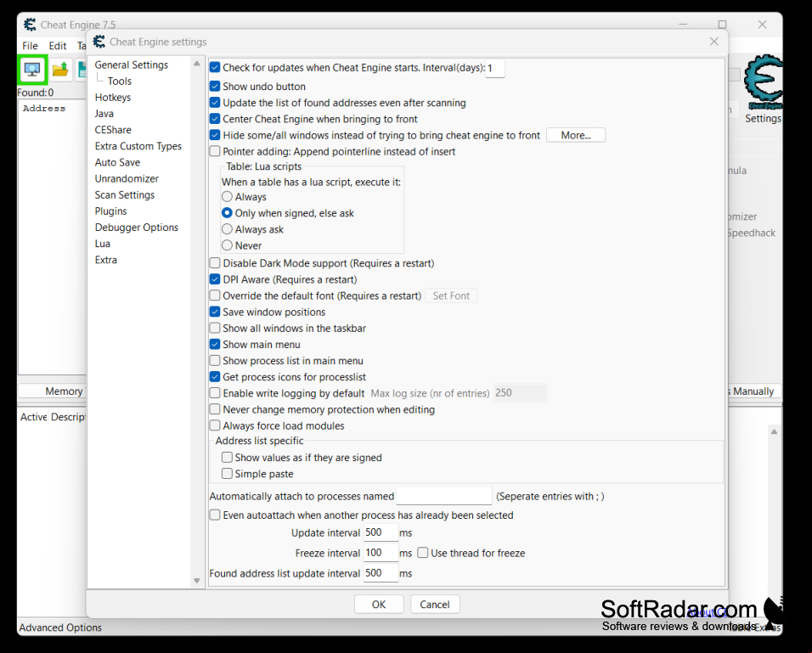Toggle 'DPI Aware' checkbox
This screenshot has height=653, width=812.
(x=215, y=279)
